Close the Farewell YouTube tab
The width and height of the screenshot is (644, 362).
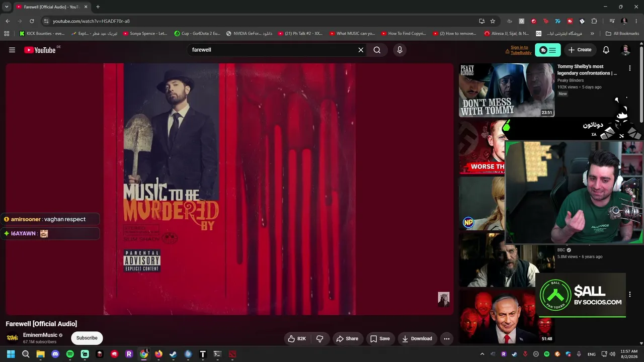(x=86, y=7)
